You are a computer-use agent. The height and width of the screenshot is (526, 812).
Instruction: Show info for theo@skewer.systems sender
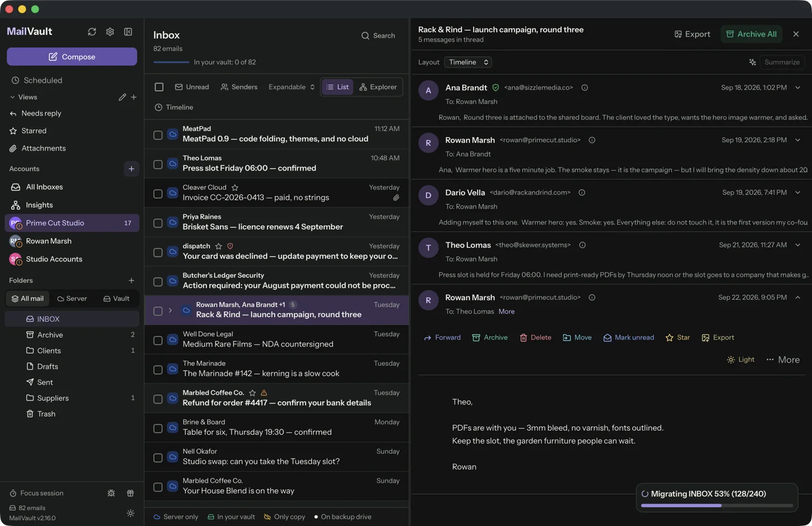(x=582, y=245)
